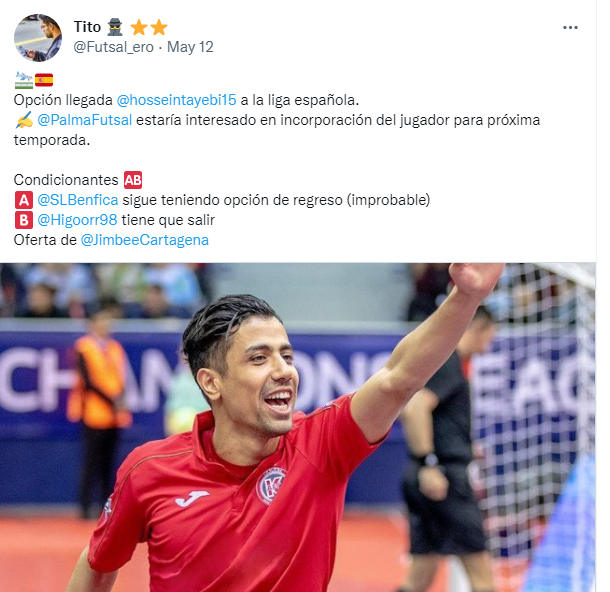Visit the @JimbeeCartagena mentioned profile
The width and height of the screenshot is (610, 592).
[144, 240]
